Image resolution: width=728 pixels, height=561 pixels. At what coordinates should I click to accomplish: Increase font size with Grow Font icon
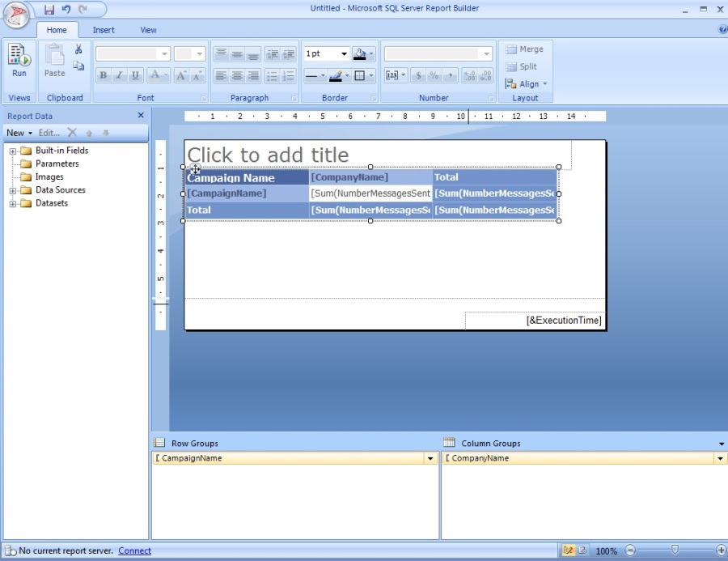click(181, 75)
